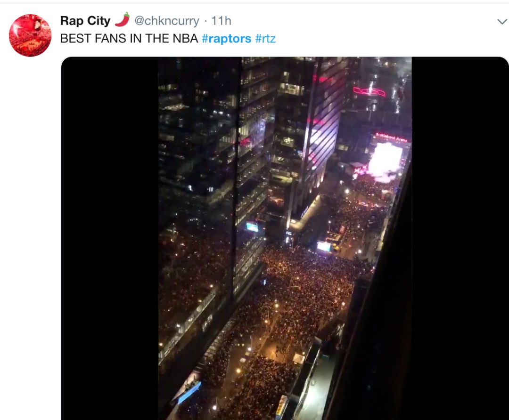Click the Rap City display name
509x420 pixels.
85,21
